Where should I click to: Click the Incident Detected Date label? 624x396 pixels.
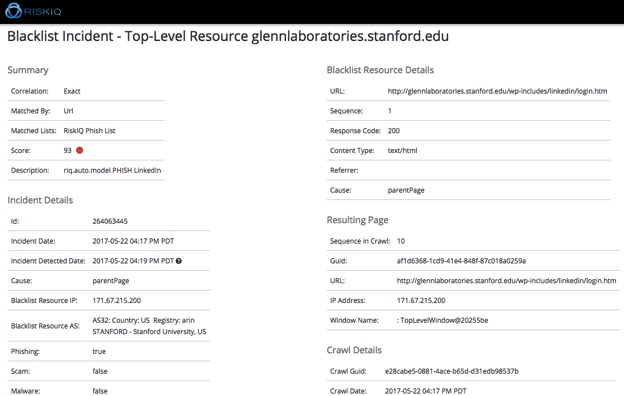[48, 261]
